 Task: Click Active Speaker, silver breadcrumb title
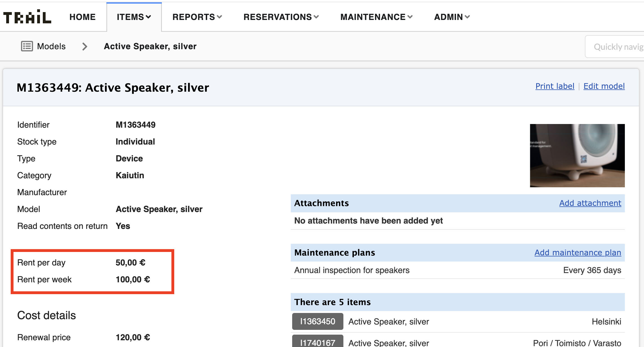click(150, 46)
